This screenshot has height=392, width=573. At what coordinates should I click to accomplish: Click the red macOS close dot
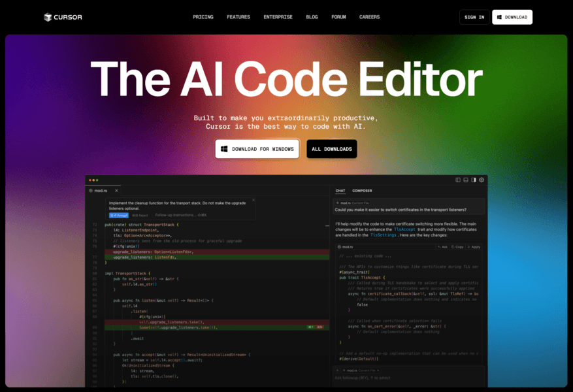click(90, 180)
